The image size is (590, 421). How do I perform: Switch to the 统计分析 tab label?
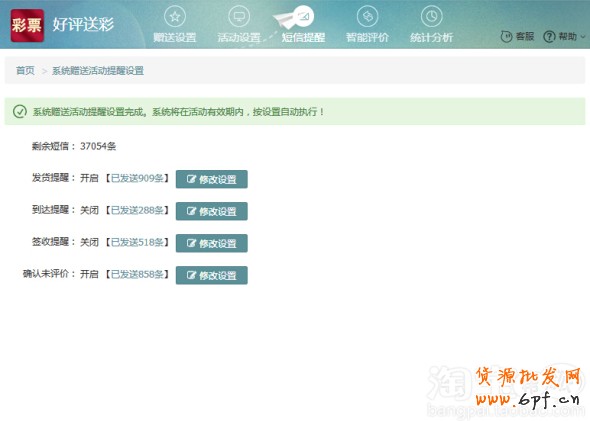pyautogui.click(x=432, y=37)
